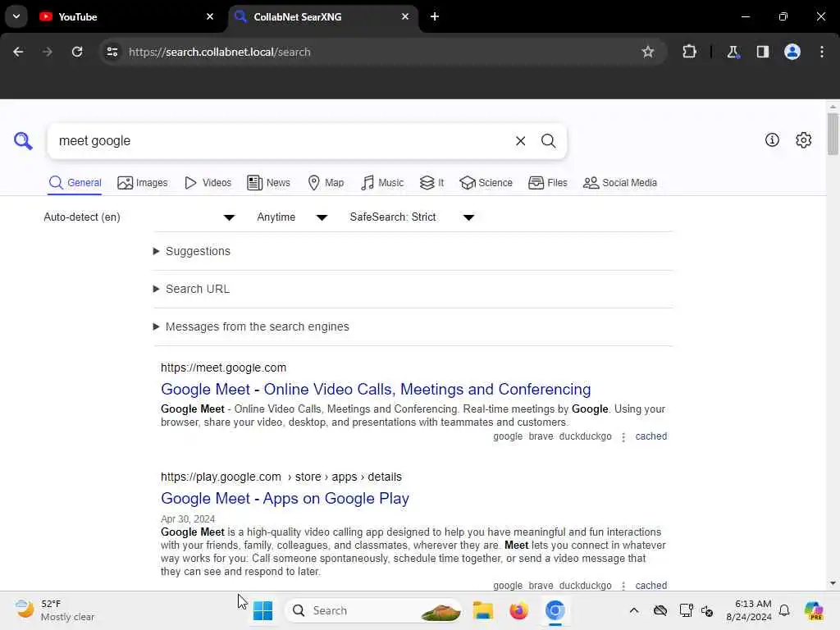Viewport: 840px width, 630px height.
Task: Submit search with magnifier button
Action: 548,141
